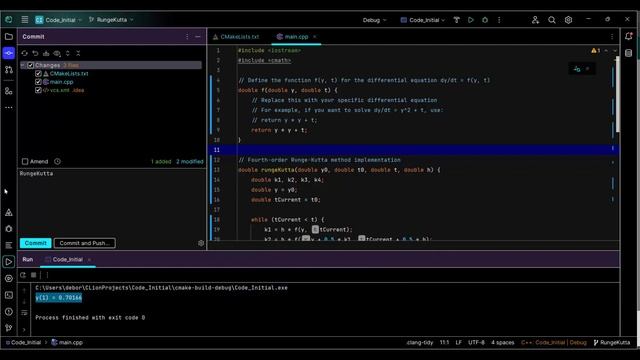Open the Git tool window icon

tap(9, 328)
